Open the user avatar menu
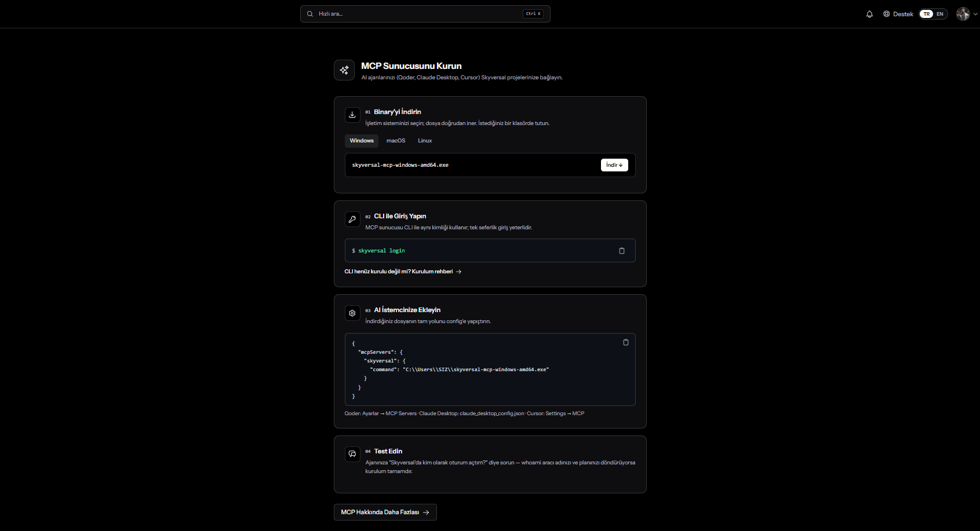 tap(963, 14)
